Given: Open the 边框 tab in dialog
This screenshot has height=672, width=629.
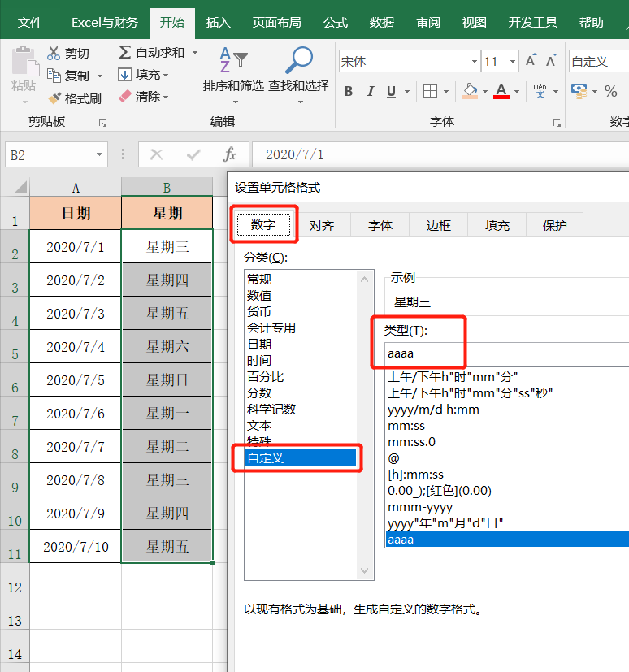Looking at the screenshot, I should (438, 225).
